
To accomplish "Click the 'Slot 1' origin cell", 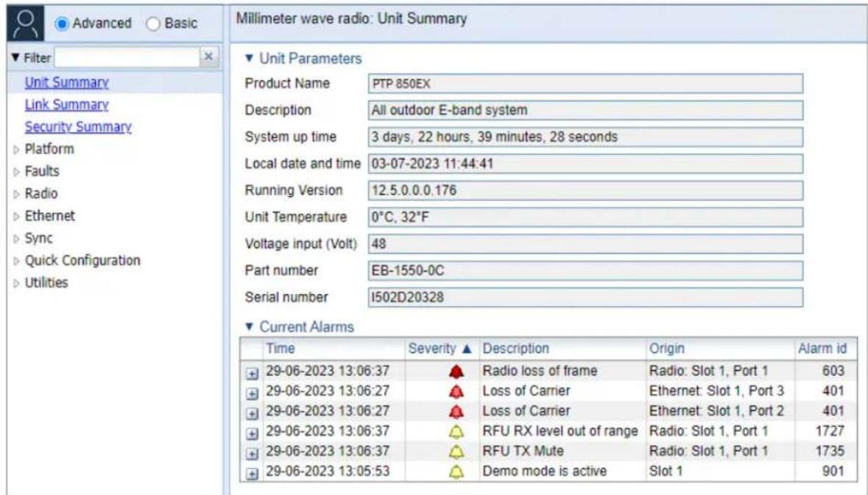I will [x=666, y=471].
